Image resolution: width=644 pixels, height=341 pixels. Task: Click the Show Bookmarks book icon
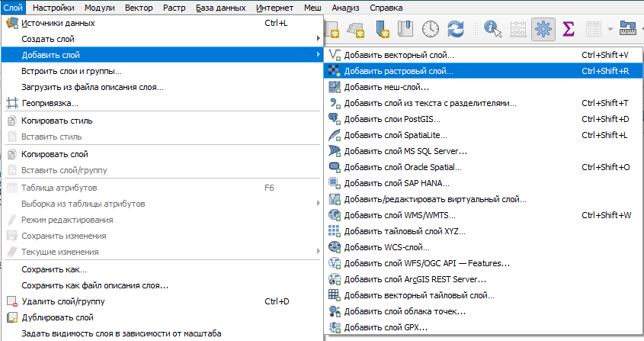pyautogui.click(x=406, y=29)
